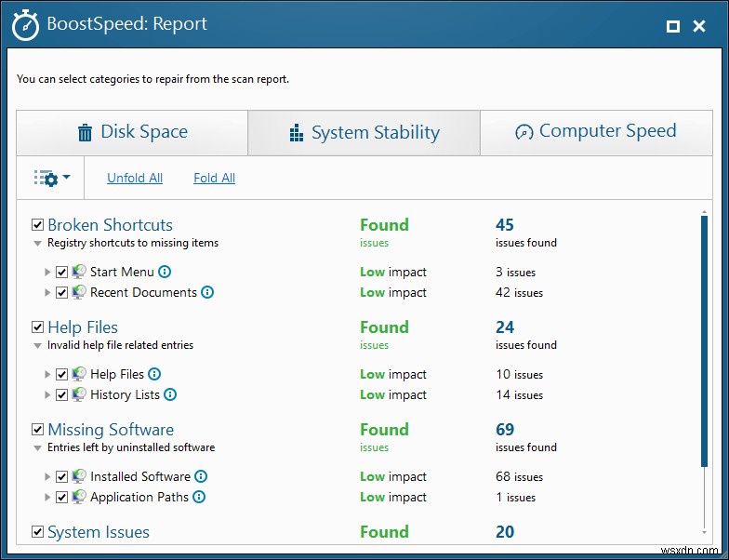Click the Fold All link
This screenshot has width=729, height=560.
click(214, 179)
